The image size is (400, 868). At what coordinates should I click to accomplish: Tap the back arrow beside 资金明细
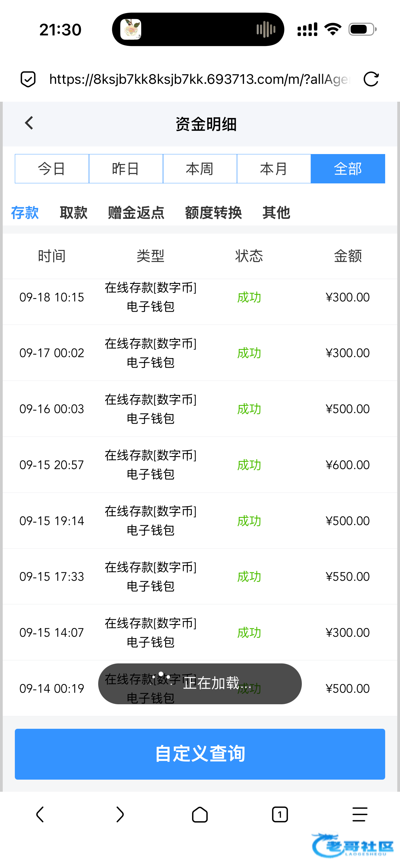pos(29,123)
